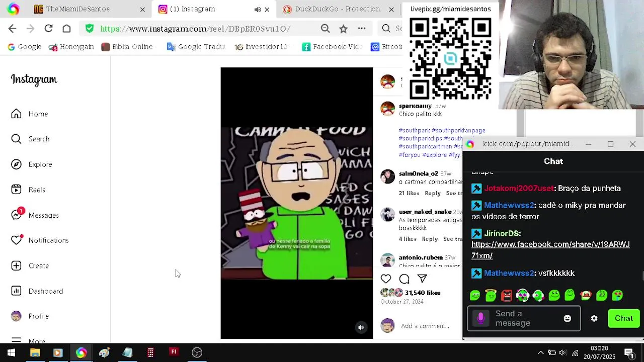Viewport: 644px width, 362px height.
Task: Open Messages with unread badge
Action: [34, 215]
